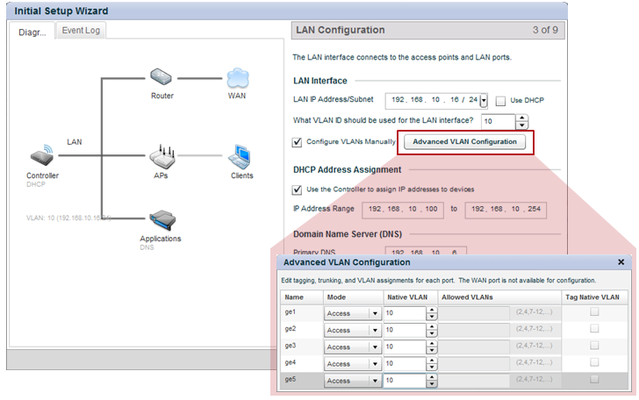The image size is (639, 400).
Task: Click the APs access point icon
Action: click(x=162, y=157)
